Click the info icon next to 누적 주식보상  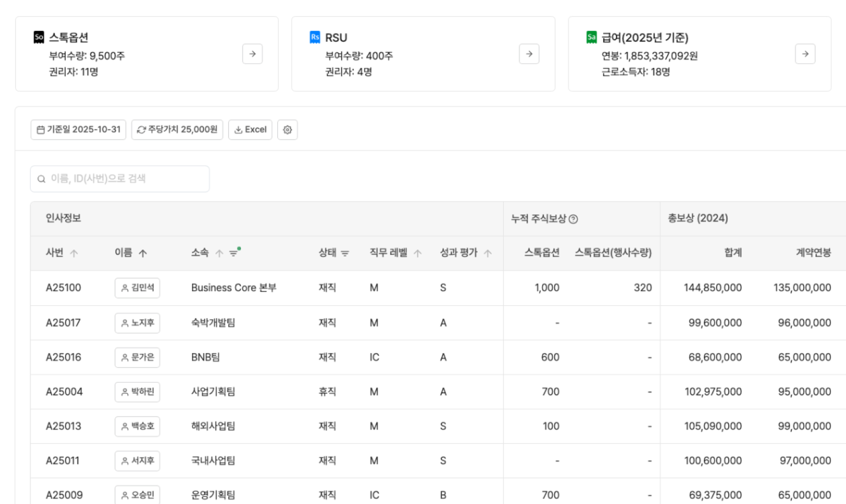574,218
